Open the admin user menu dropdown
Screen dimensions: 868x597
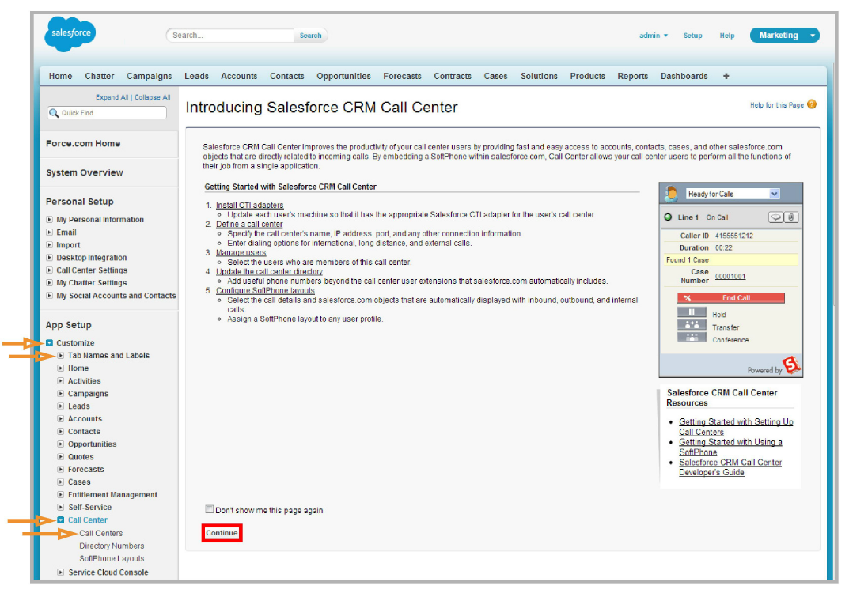[654, 36]
